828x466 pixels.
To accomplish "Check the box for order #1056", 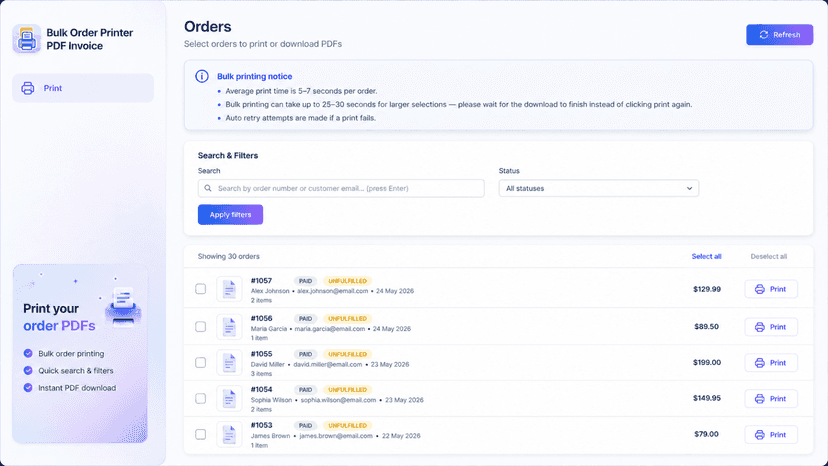I will pos(201,327).
